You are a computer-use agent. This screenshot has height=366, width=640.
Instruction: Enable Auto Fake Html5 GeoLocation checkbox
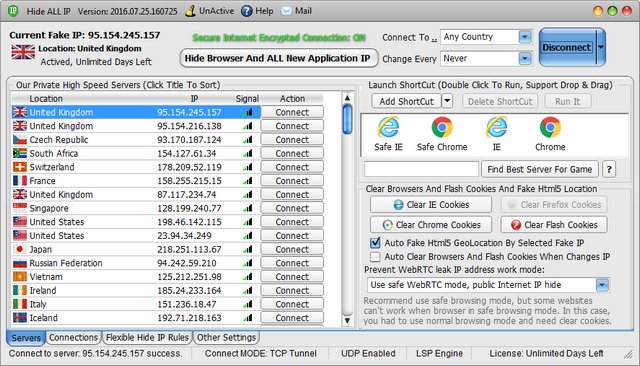[x=375, y=243]
